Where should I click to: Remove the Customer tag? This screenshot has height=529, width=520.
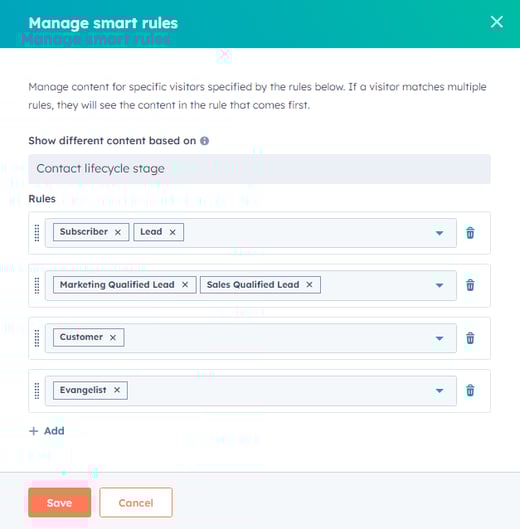[113, 337]
